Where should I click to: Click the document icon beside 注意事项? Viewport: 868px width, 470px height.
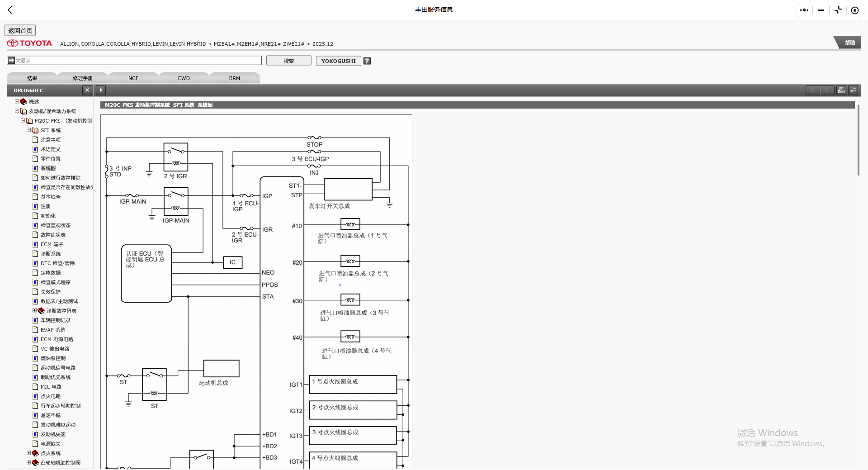35,140
